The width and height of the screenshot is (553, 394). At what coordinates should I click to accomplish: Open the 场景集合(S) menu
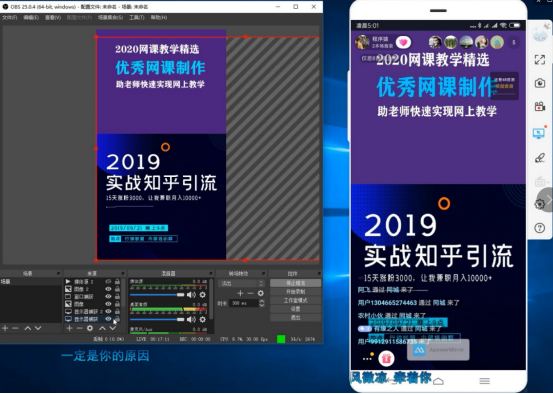pyautogui.click(x=110, y=17)
